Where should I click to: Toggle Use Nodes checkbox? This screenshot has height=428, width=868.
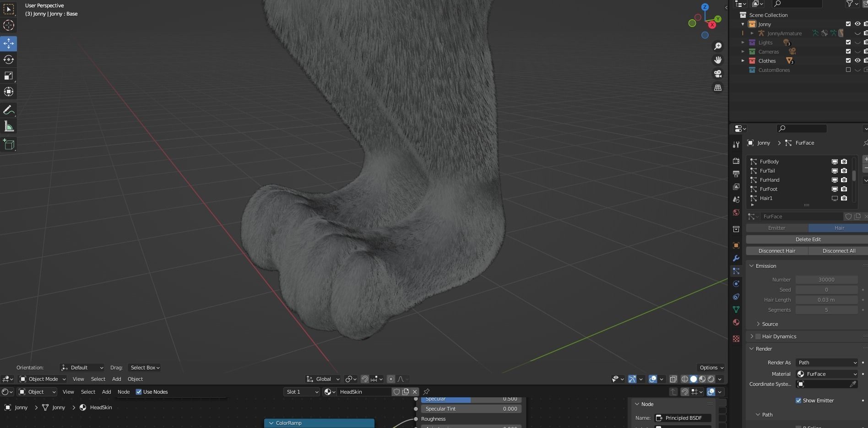(139, 392)
